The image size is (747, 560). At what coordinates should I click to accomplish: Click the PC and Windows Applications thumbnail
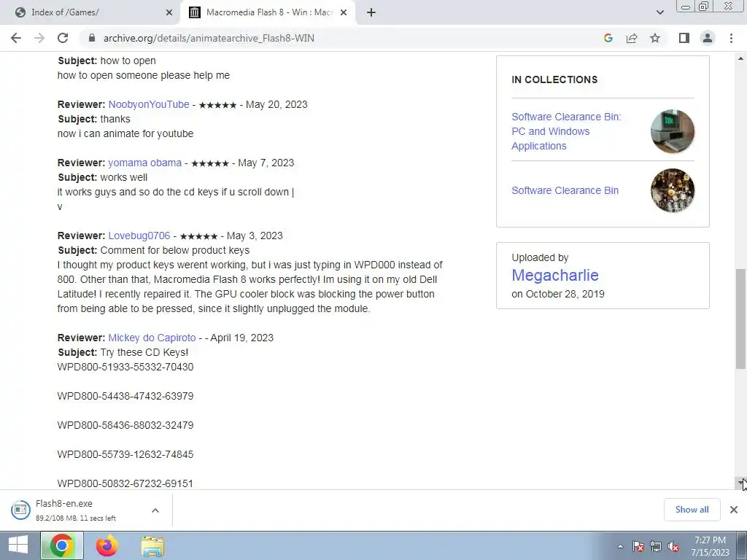(672, 131)
